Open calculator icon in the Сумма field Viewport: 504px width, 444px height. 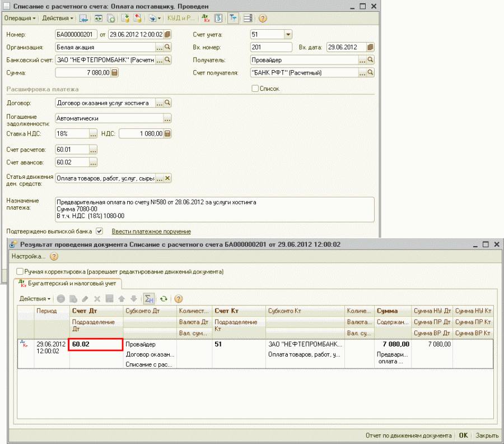(115, 72)
